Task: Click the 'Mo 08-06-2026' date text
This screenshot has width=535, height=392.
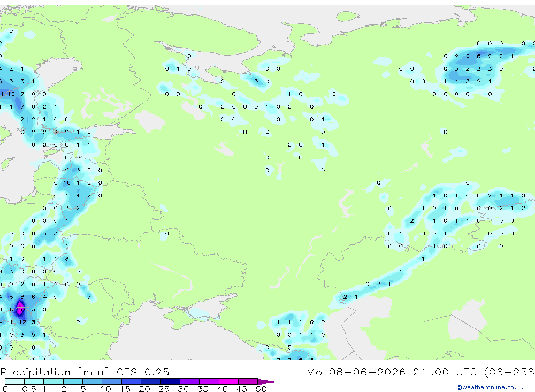Action: 356,372
